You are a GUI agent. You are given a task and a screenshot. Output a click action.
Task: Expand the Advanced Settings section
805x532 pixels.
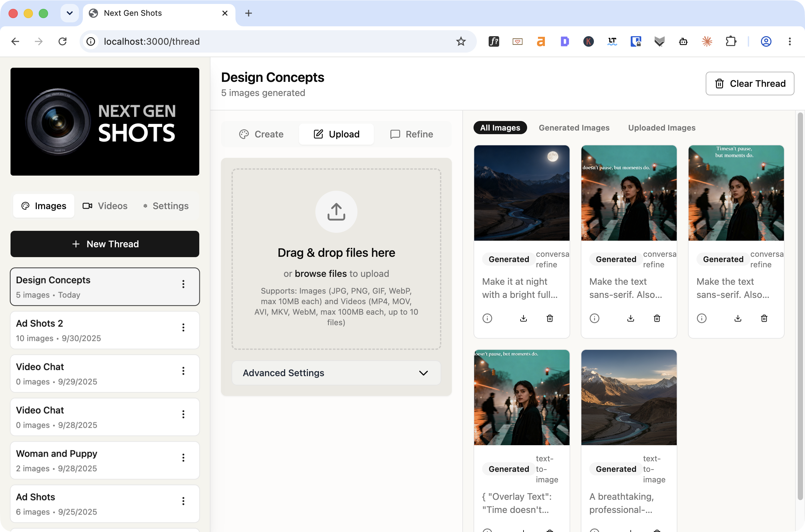coord(336,373)
